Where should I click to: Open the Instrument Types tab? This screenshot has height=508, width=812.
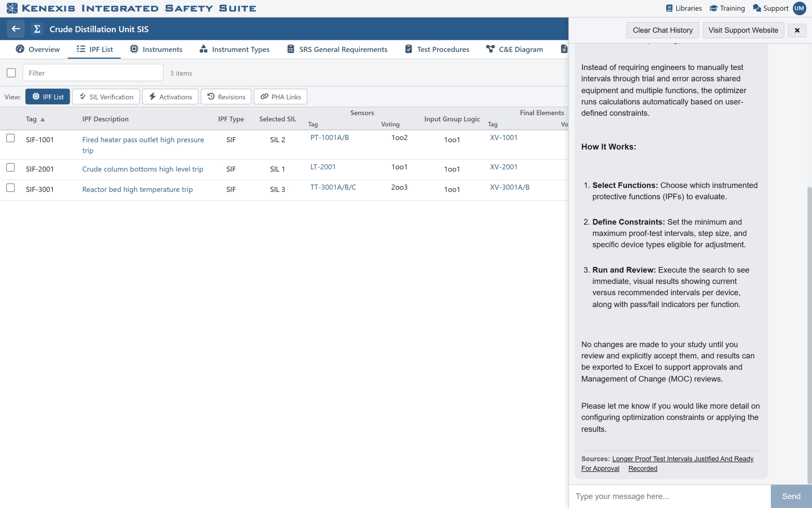click(234, 49)
